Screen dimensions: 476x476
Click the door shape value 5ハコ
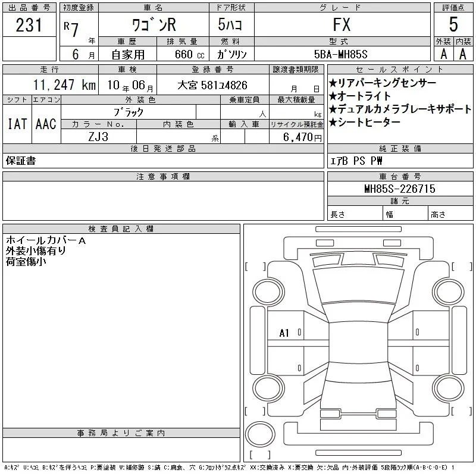click(230, 24)
